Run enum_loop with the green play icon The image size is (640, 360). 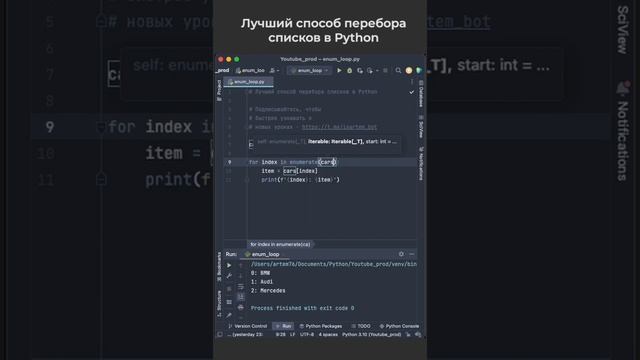[339, 71]
